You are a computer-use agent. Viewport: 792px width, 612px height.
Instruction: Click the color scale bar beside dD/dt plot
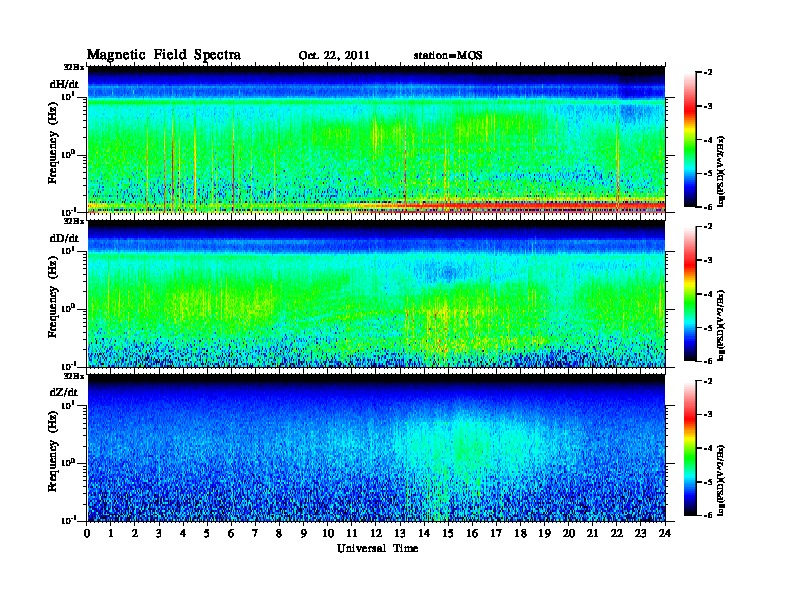point(690,294)
